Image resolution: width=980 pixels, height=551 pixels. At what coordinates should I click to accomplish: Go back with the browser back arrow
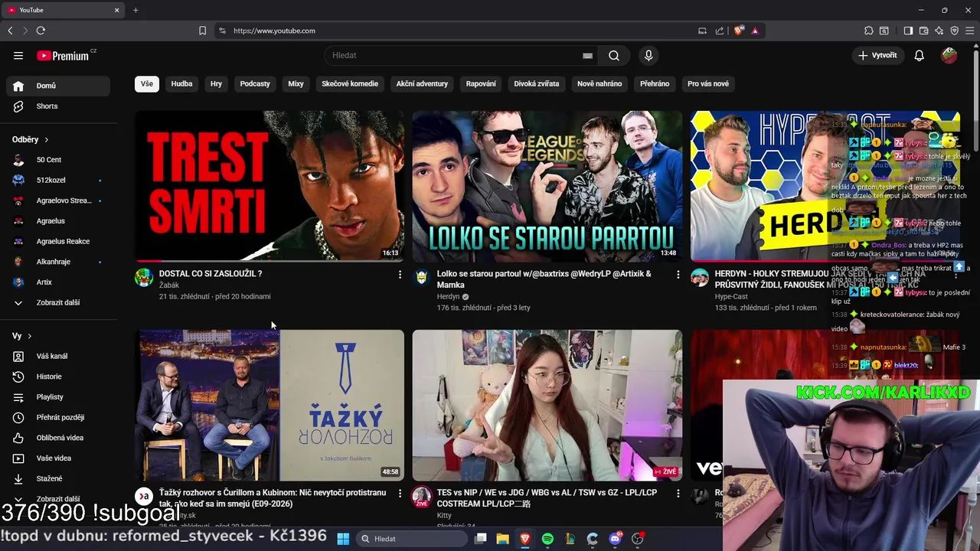10,31
